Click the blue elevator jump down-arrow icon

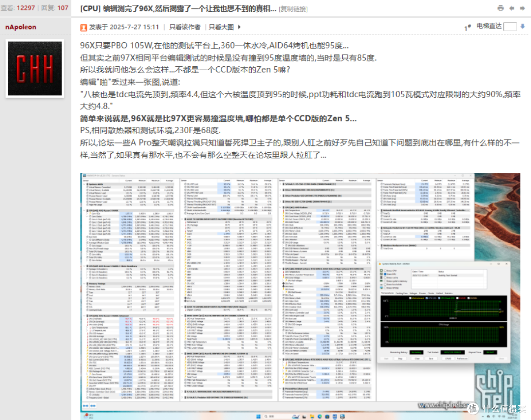click(523, 27)
